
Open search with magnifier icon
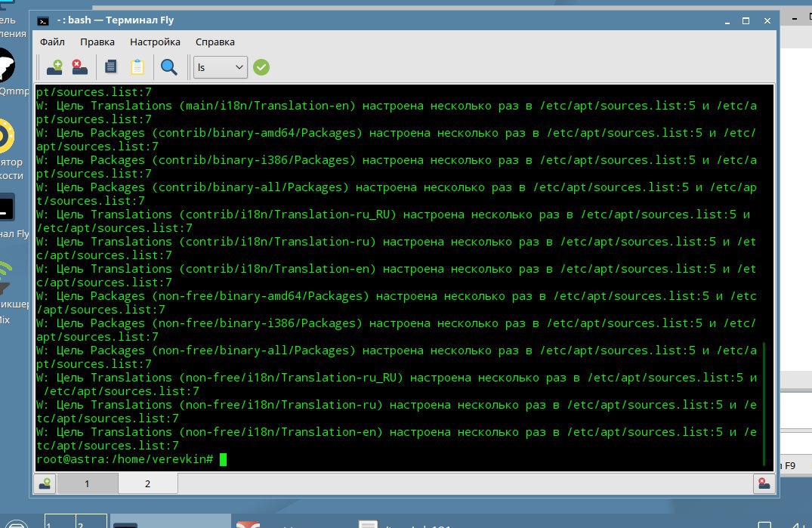coord(169,67)
